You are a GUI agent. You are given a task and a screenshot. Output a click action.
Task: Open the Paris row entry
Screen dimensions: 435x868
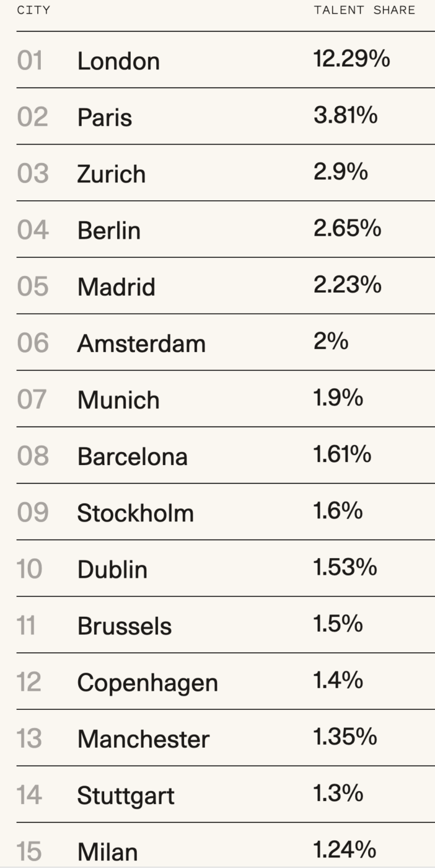(105, 117)
